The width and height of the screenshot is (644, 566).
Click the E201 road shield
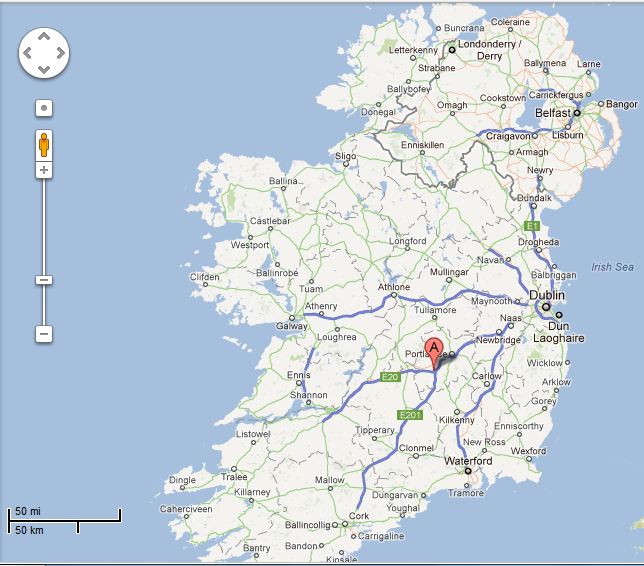pyautogui.click(x=410, y=415)
